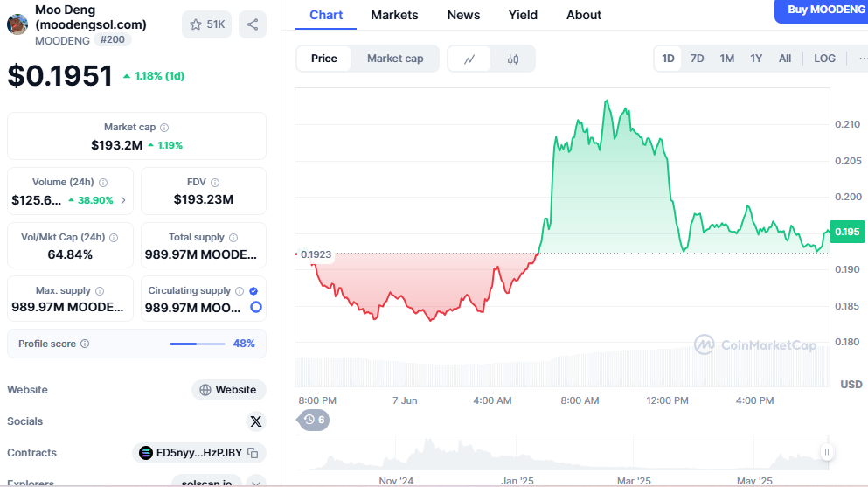This screenshot has height=487, width=868.
Task: Click circulating supply progress ring
Action: pos(256,307)
